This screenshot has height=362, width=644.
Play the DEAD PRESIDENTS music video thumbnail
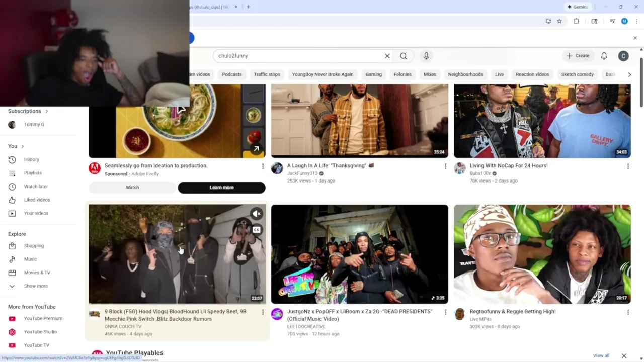pyautogui.click(x=360, y=254)
